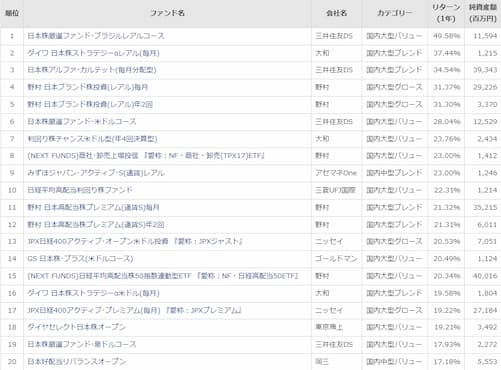
Task: Select the 49.58% return cell
Action: click(447, 36)
